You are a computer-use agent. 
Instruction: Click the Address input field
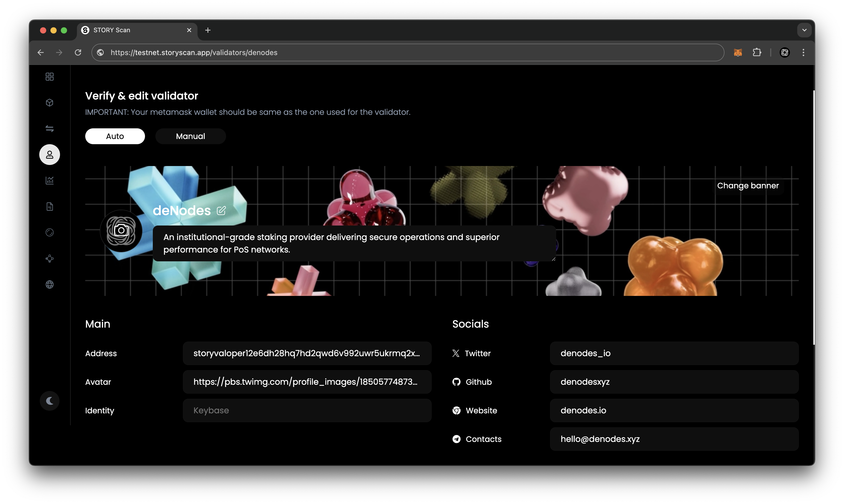click(x=307, y=353)
